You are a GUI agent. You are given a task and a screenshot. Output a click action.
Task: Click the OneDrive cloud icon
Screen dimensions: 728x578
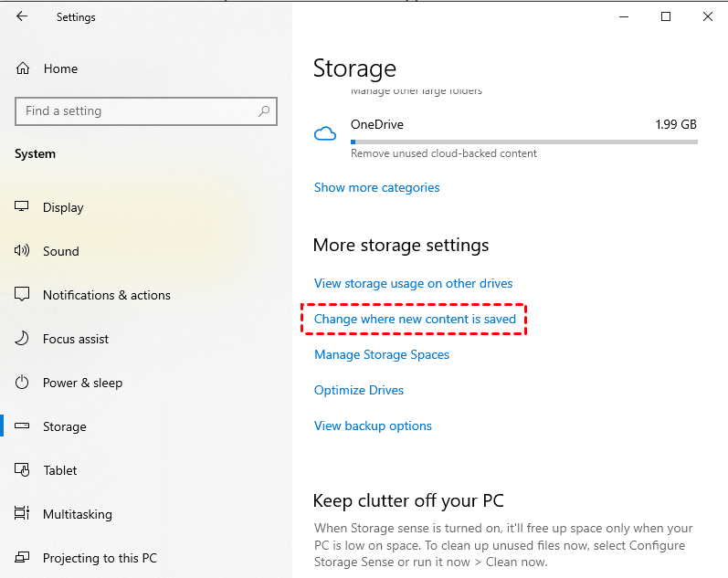point(325,134)
